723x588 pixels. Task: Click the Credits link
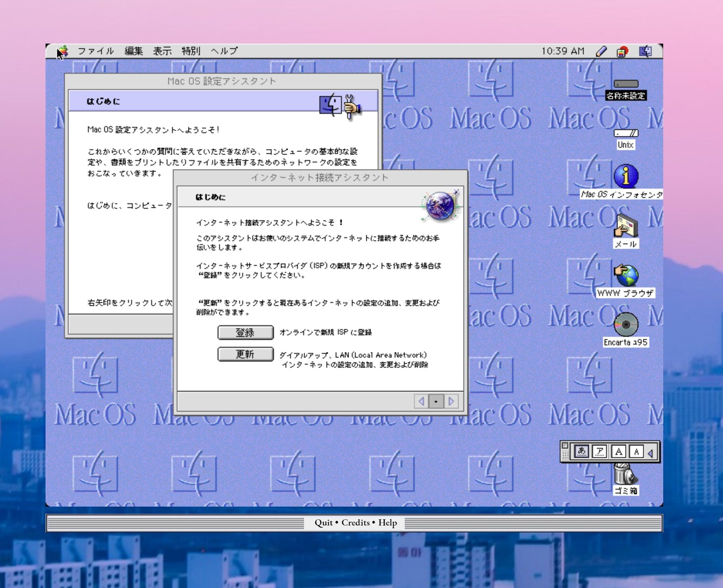(x=355, y=522)
